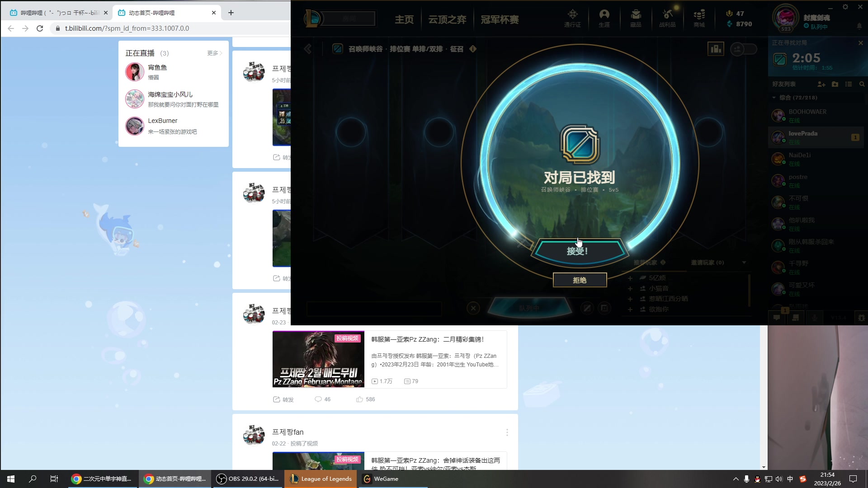
Task: Open the three-dot menu on the 02-22 post
Action: tap(507, 432)
